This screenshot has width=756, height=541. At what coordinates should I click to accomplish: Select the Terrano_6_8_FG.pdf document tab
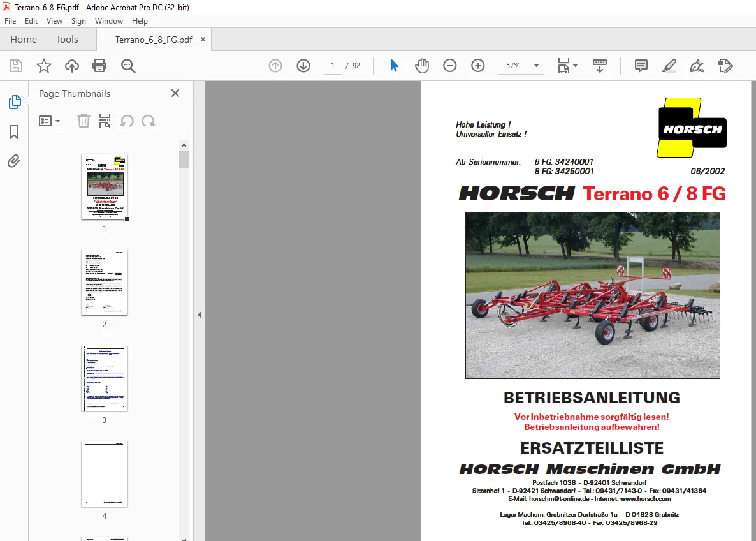154,40
